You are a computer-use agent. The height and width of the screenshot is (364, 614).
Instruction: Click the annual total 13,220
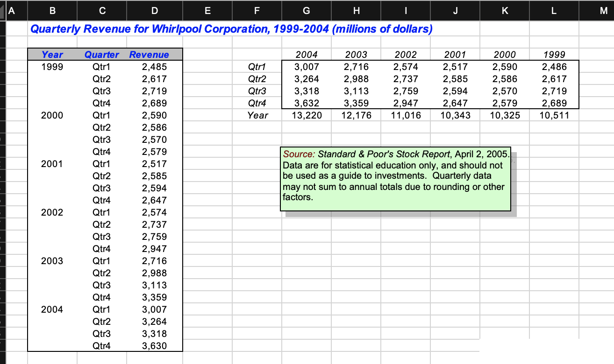pyautogui.click(x=307, y=115)
